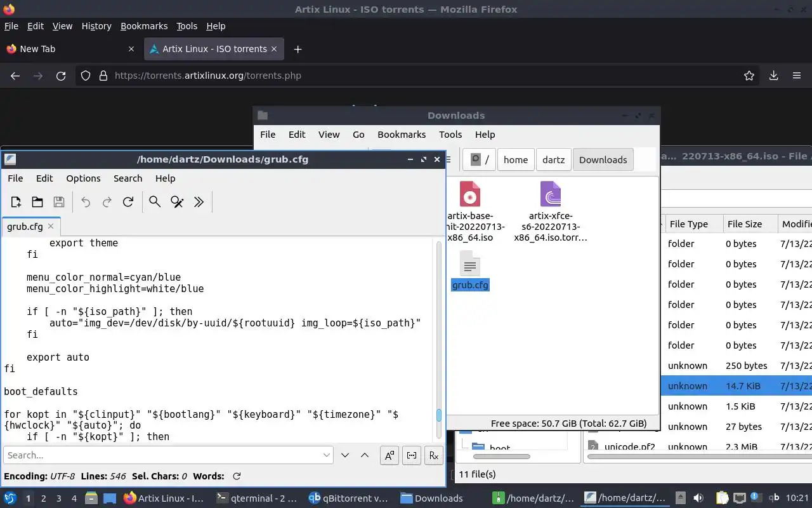Open find with the magnifier icon
The height and width of the screenshot is (508, 812).
coord(155,202)
